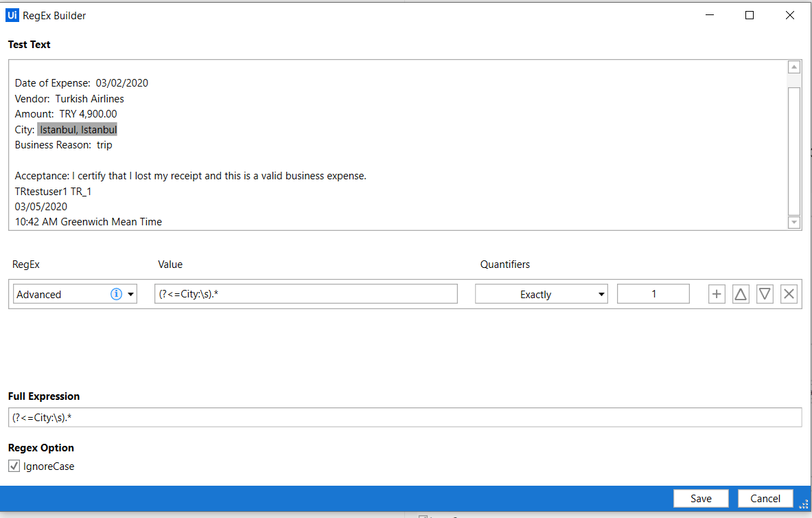The width and height of the screenshot is (812, 518).
Task: Open the Advanced RegEx type dropdown
Action: [x=75, y=294]
